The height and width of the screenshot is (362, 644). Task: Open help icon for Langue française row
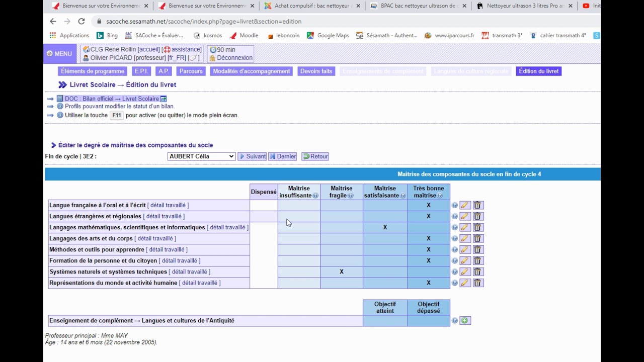pyautogui.click(x=455, y=205)
